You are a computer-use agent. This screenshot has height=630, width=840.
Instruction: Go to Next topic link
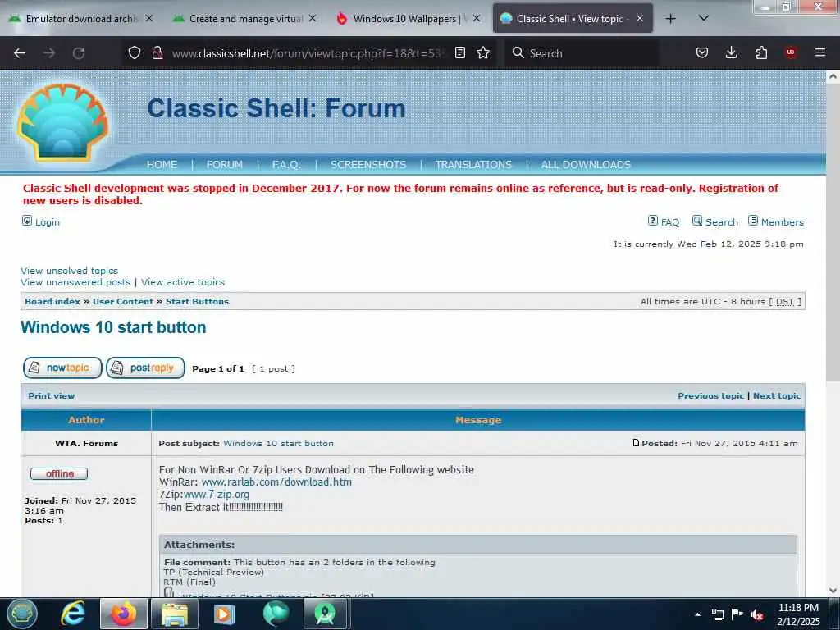pyautogui.click(x=777, y=396)
